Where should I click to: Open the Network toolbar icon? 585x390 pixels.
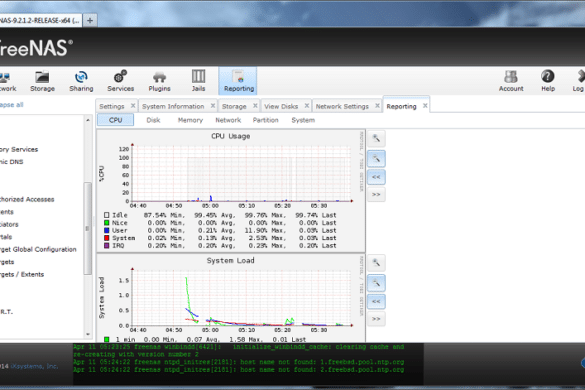coord(7,81)
